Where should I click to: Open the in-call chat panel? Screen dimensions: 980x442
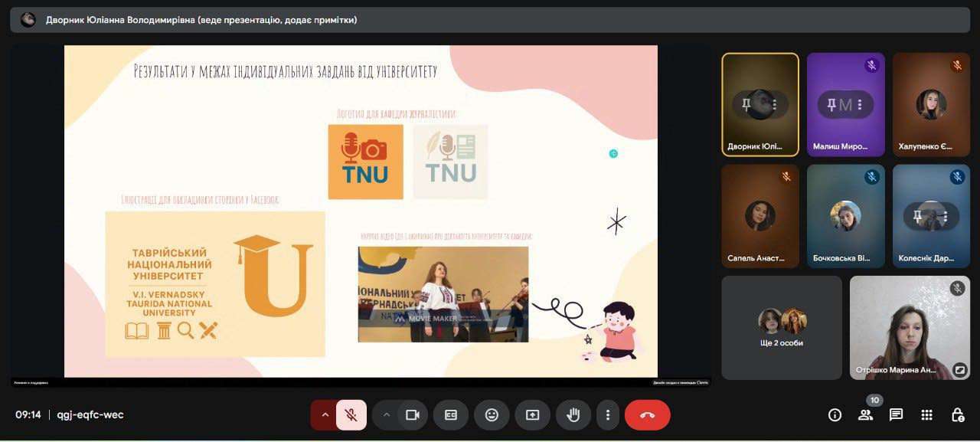coord(896,414)
